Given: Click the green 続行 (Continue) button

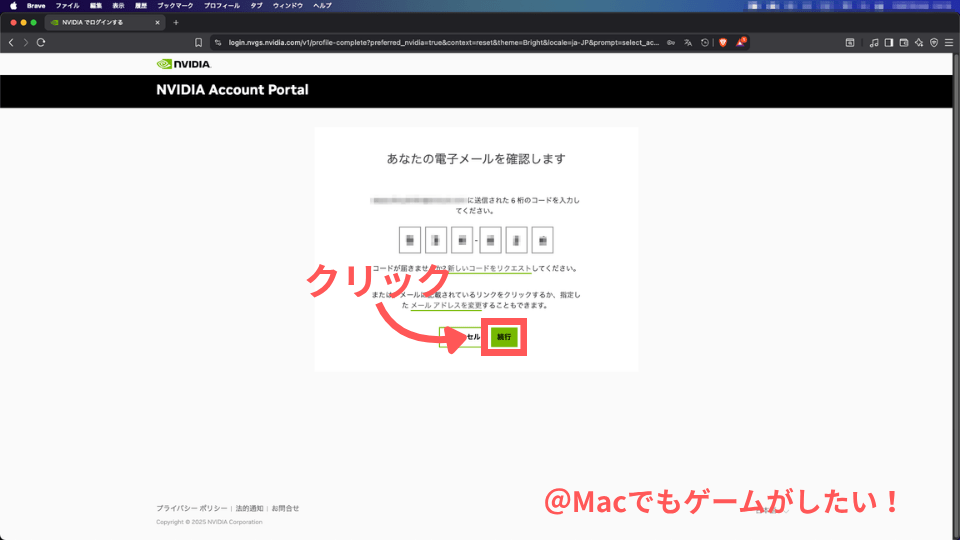Looking at the screenshot, I should [503, 338].
